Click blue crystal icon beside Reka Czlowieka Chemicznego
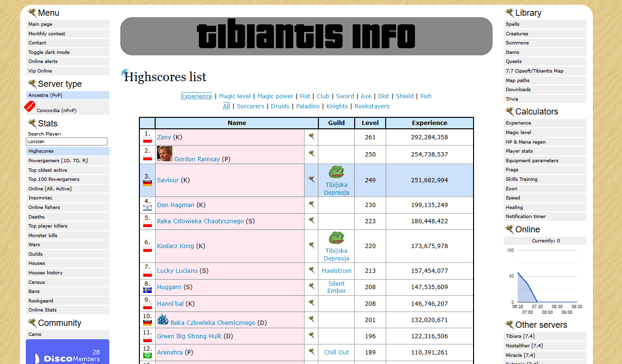622x364 pixels. (163, 320)
